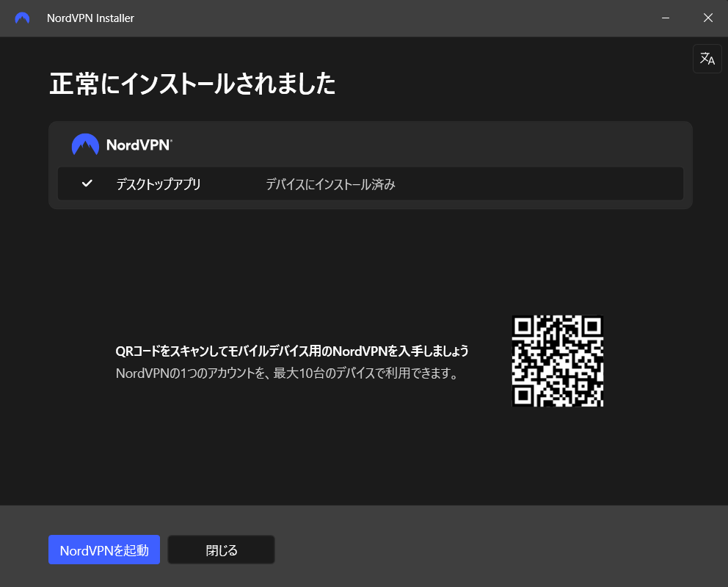Close the installer with the X button
This screenshot has width=728, height=587.
click(x=708, y=18)
